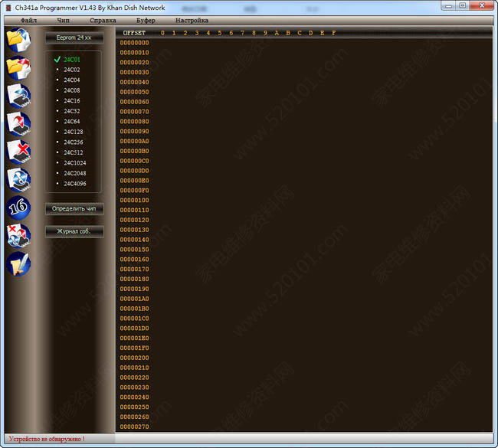Click the quill and scroll icon
Viewport: 498px width, 448px height.
[x=18, y=263]
